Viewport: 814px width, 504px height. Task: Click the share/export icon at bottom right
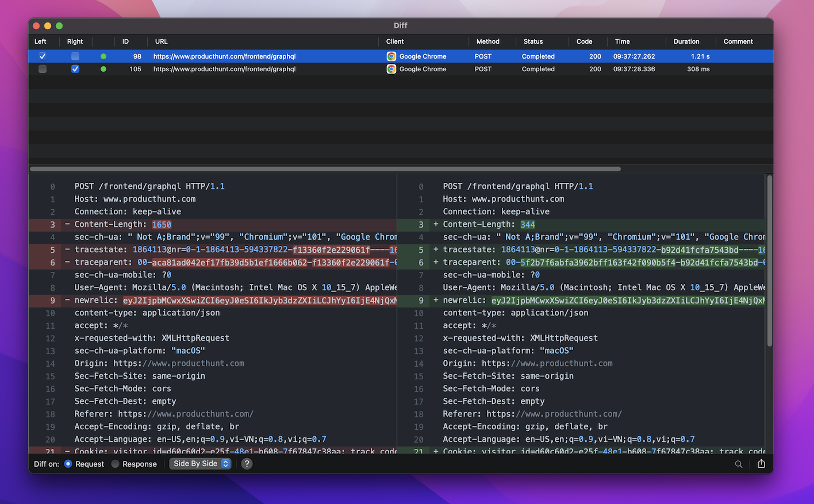(761, 464)
